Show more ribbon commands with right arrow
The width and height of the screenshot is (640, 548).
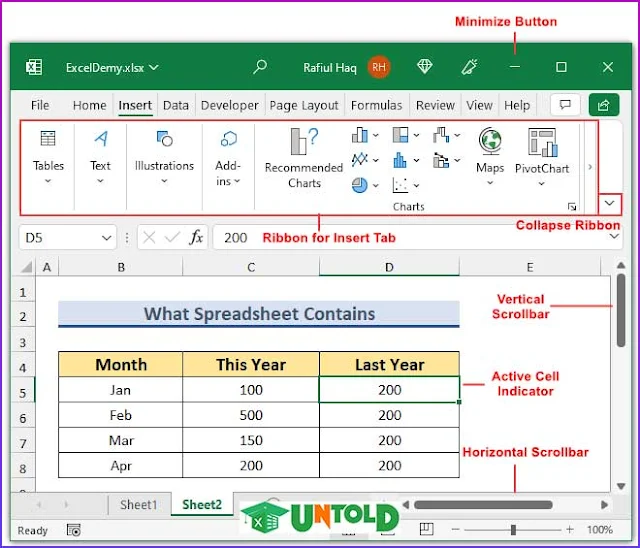point(590,167)
